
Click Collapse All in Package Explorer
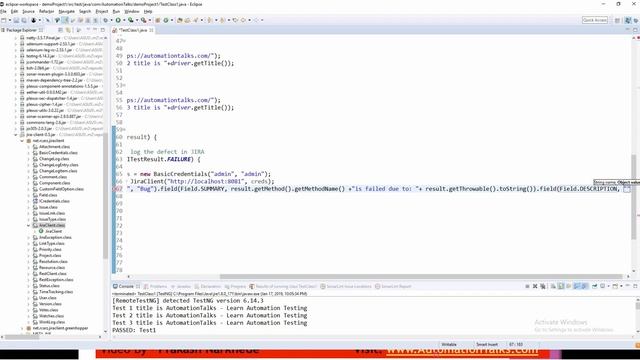pos(60,30)
